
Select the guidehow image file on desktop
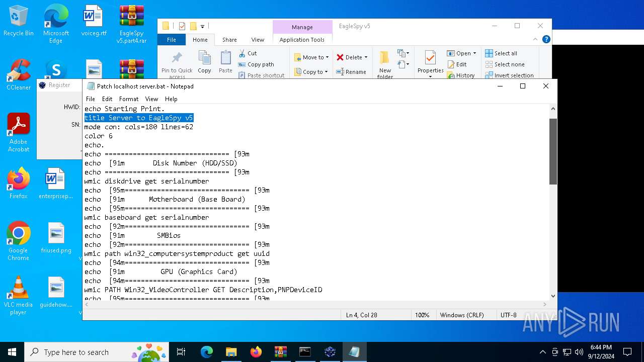(x=56, y=293)
